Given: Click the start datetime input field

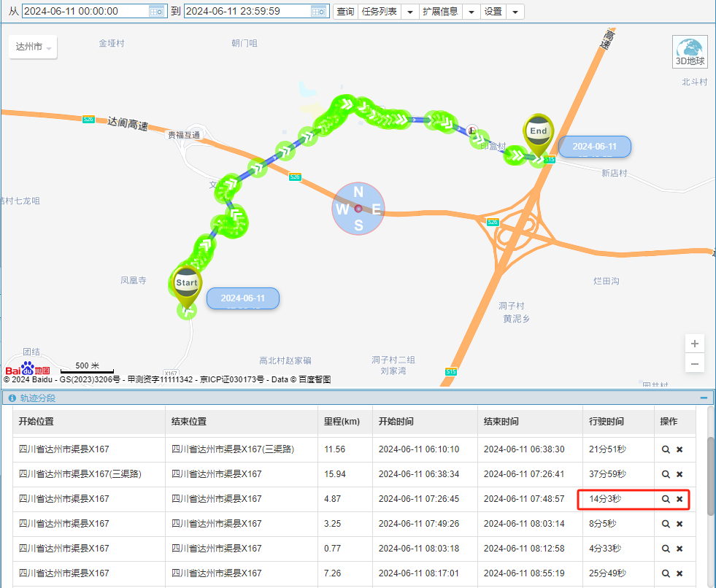Looking at the screenshot, I should [x=84, y=12].
